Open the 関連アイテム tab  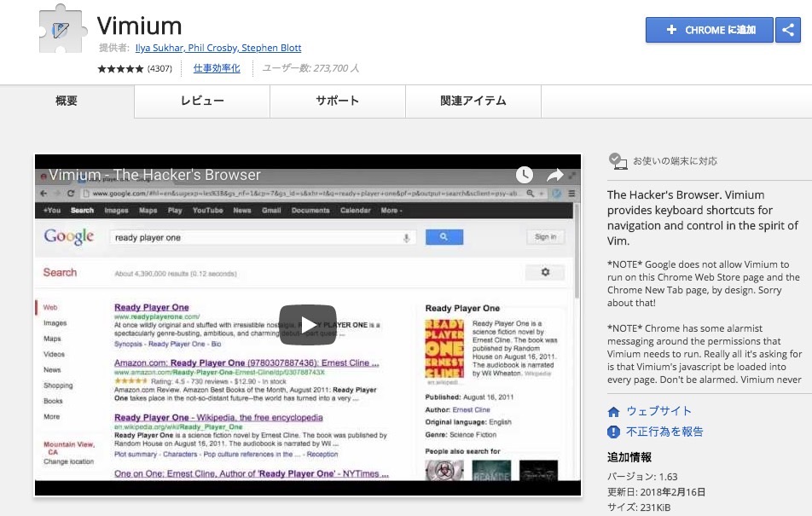(x=473, y=101)
